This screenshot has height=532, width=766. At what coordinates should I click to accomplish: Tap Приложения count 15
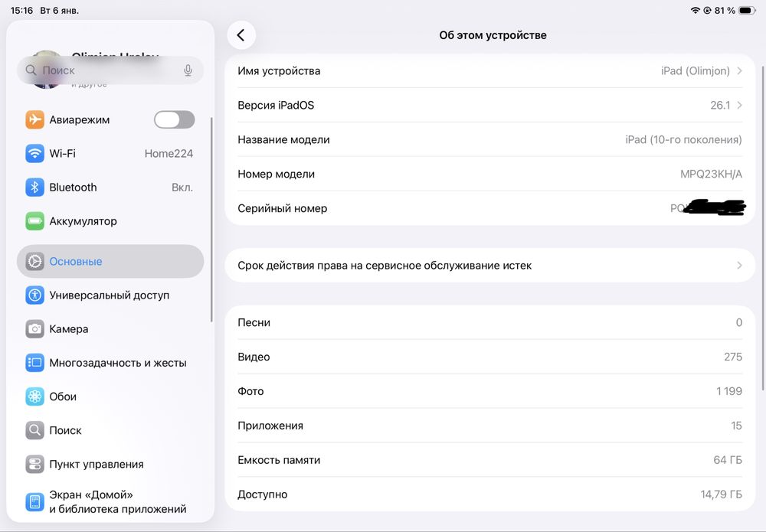click(736, 426)
